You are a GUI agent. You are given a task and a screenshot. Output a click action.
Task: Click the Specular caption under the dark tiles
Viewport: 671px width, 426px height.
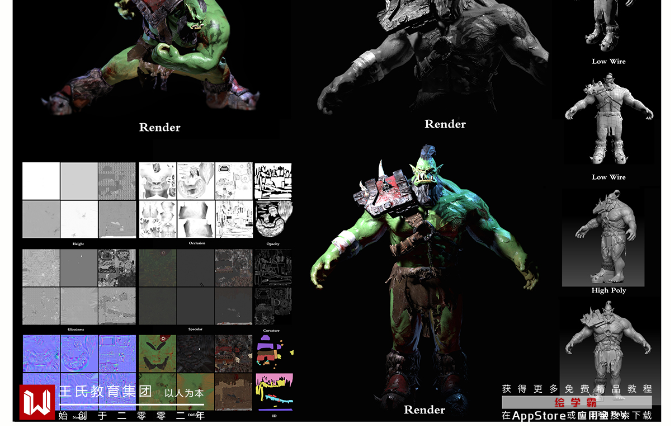[x=196, y=329]
